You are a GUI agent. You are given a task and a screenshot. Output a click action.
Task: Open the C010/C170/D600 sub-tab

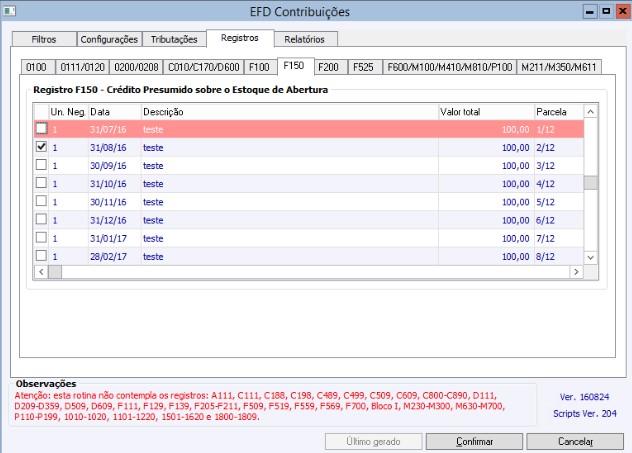204,67
